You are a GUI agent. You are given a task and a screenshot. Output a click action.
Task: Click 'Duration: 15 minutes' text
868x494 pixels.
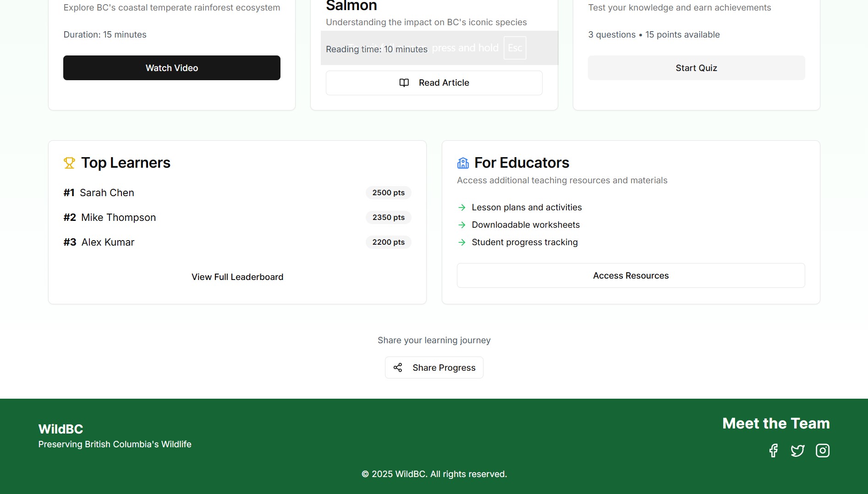(105, 35)
